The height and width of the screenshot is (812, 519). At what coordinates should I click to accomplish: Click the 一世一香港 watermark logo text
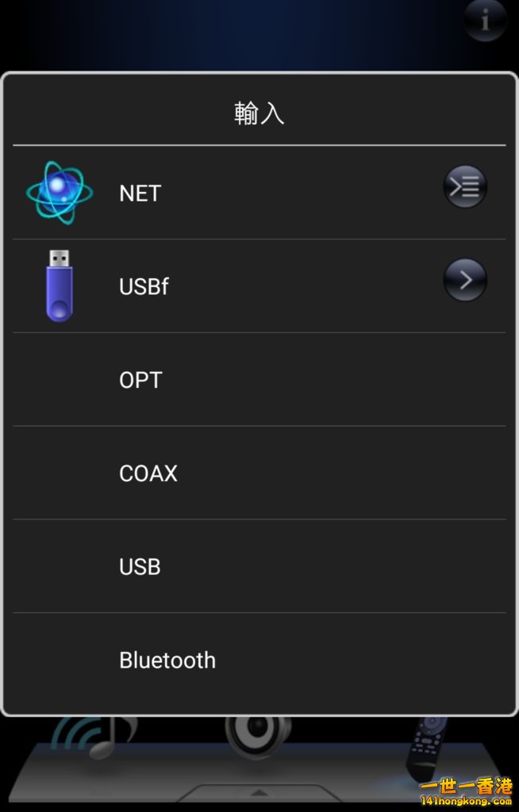[x=467, y=787]
